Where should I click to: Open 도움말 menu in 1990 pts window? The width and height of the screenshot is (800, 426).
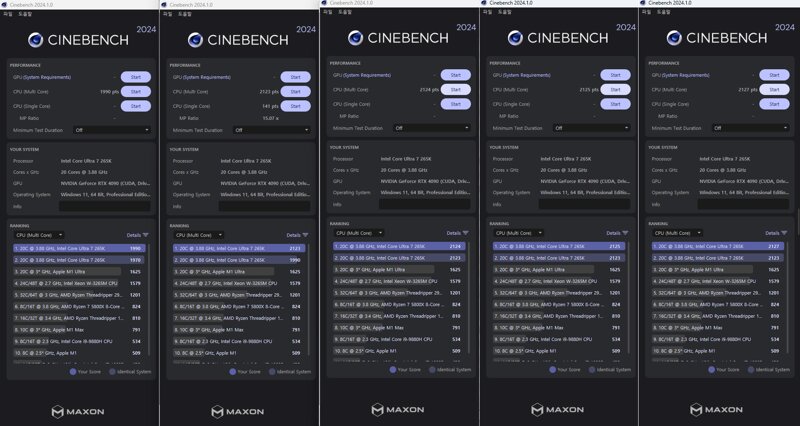click(x=25, y=14)
